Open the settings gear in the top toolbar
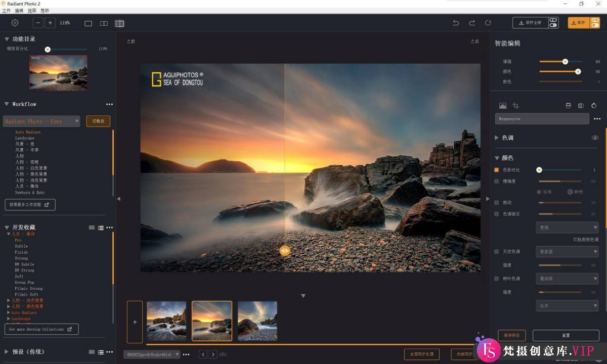 [15, 23]
